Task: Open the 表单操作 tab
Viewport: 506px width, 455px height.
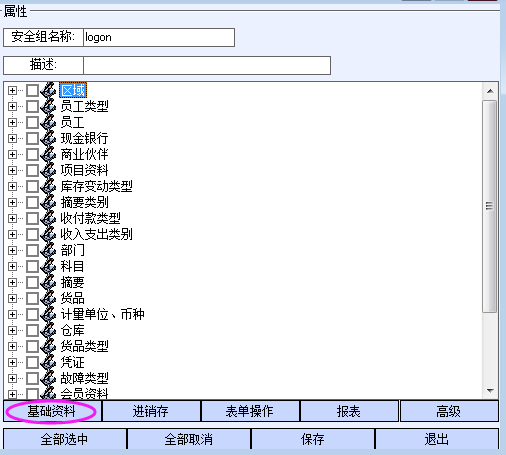Action: click(x=250, y=411)
